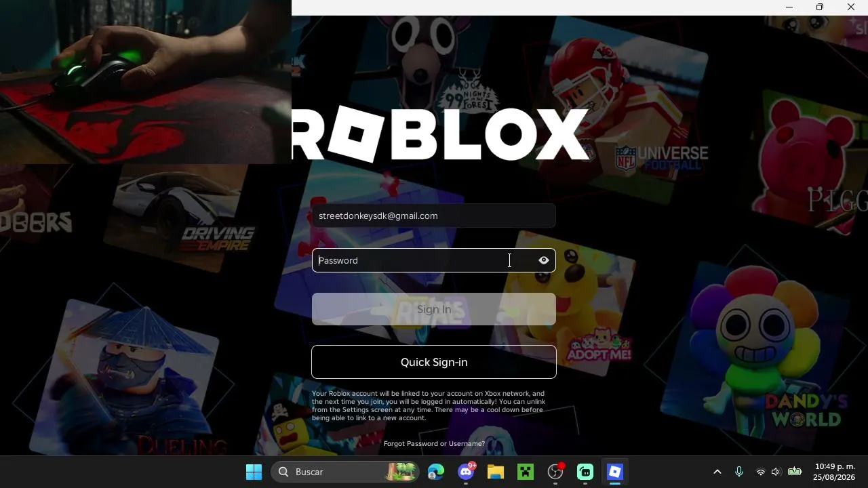Screen dimensions: 868x488
Task: Open the green robot-face app in taskbar
Action: click(x=585, y=472)
